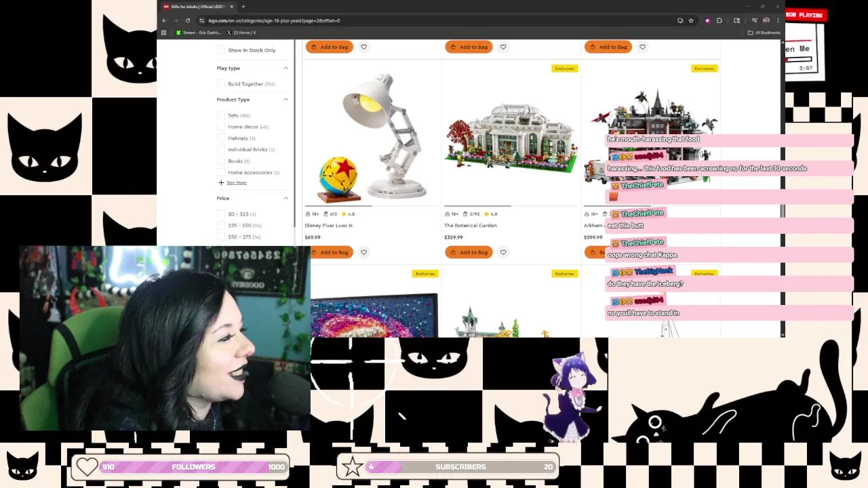This screenshot has width=868, height=488.
Task: Check the $25 - $50 price filter
Action: point(220,226)
